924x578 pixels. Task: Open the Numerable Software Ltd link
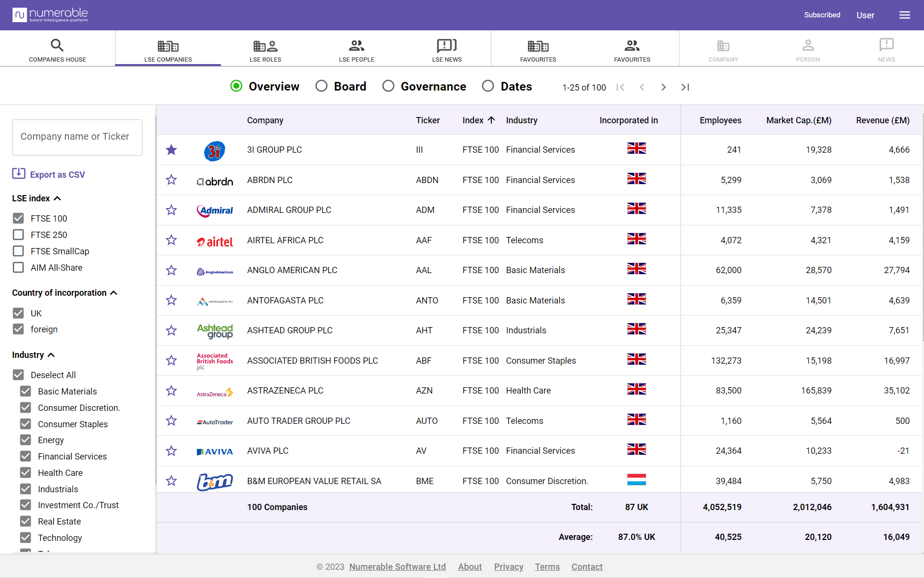point(398,567)
